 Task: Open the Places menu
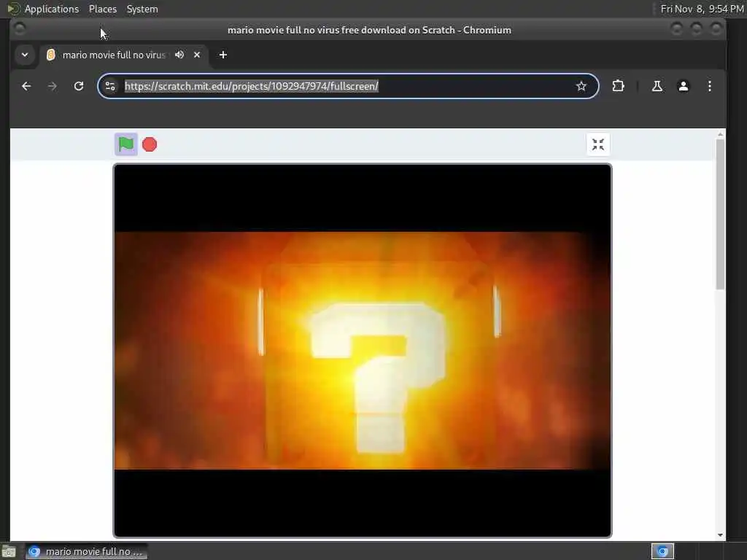(102, 9)
